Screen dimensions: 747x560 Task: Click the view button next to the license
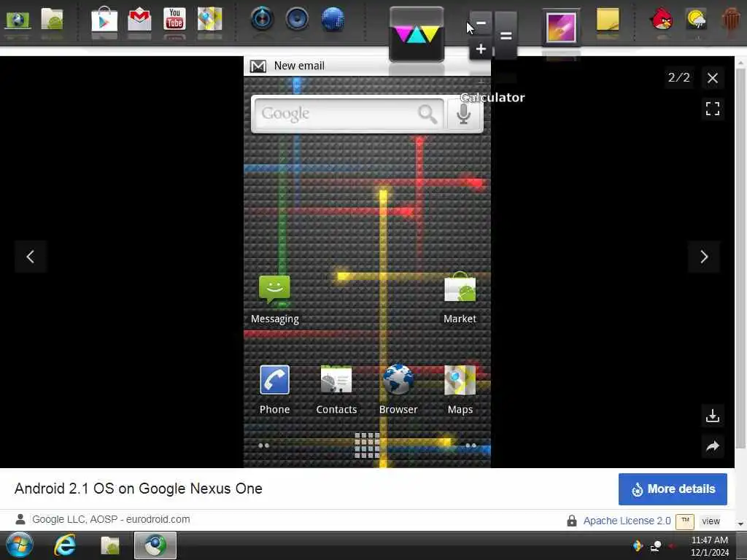click(711, 521)
